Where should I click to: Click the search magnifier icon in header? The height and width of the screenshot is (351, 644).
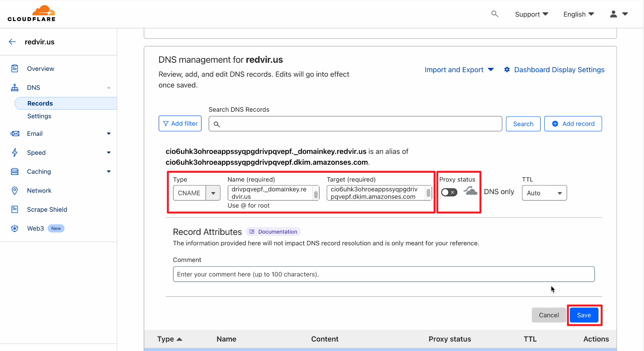[495, 14]
